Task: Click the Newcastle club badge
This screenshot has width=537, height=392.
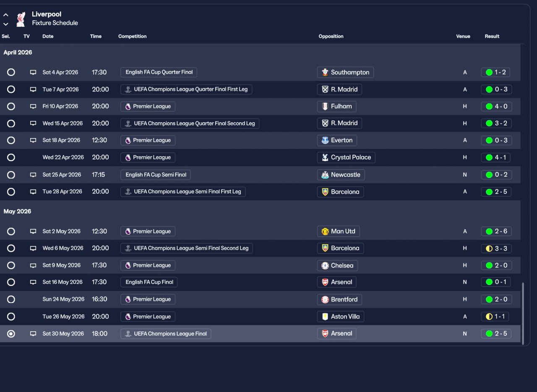Action: [325, 175]
